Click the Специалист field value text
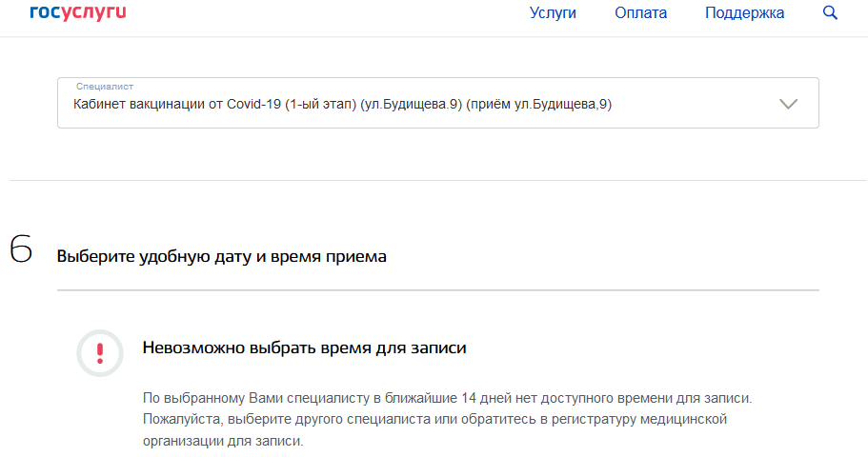868x457 pixels. tap(342, 104)
